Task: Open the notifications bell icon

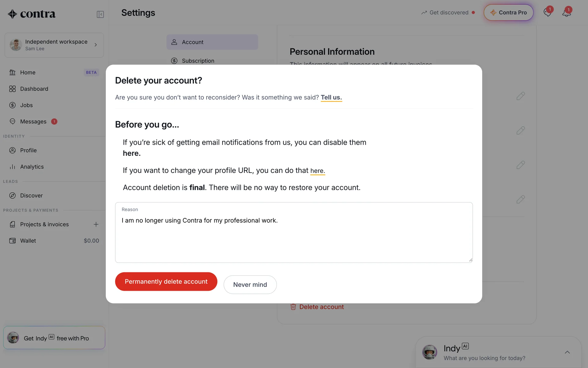Action: click(x=566, y=13)
